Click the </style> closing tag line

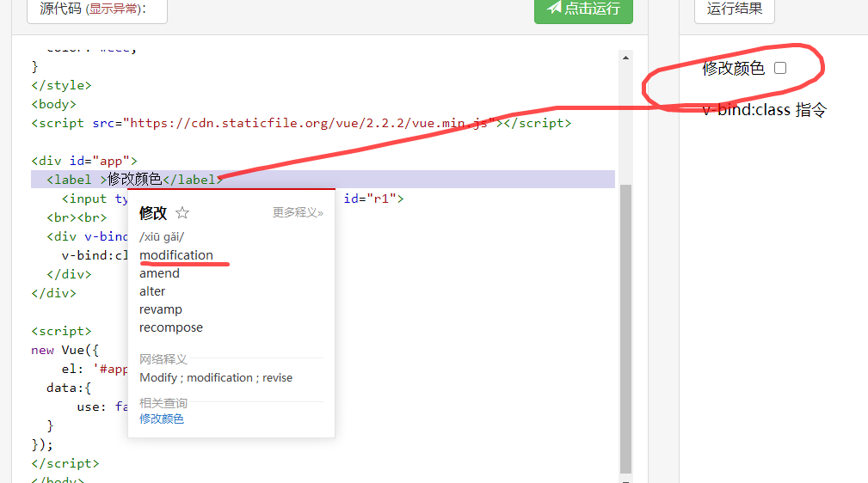click(61, 85)
